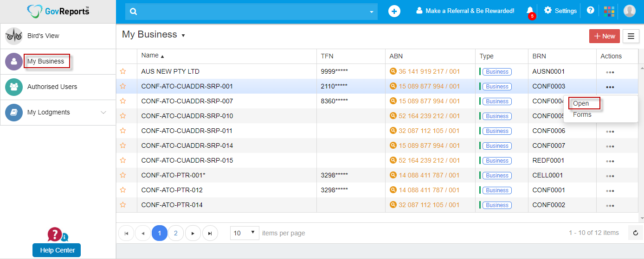The height and width of the screenshot is (259, 644).
Task: Click the red New button
Action: click(x=604, y=36)
